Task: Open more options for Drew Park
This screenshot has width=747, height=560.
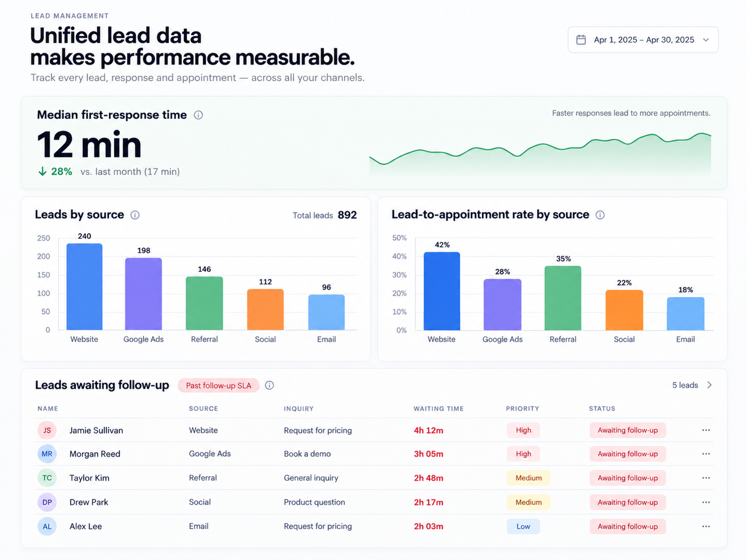Action: (706, 502)
